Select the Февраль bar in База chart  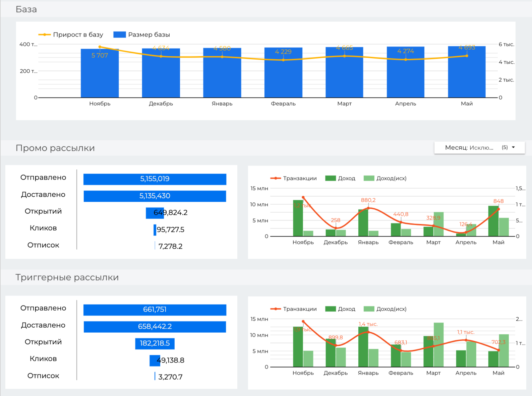pyautogui.click(x=283, y=72)
